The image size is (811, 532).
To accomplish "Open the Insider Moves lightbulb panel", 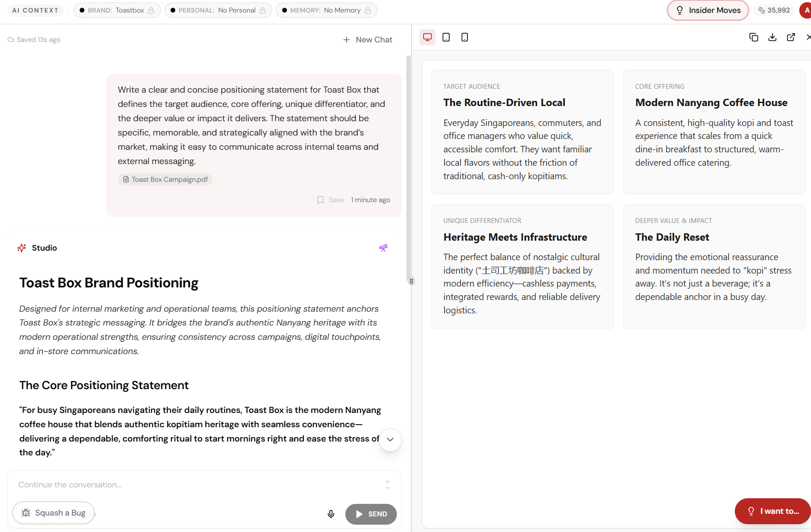I will (x=707, y=10).
